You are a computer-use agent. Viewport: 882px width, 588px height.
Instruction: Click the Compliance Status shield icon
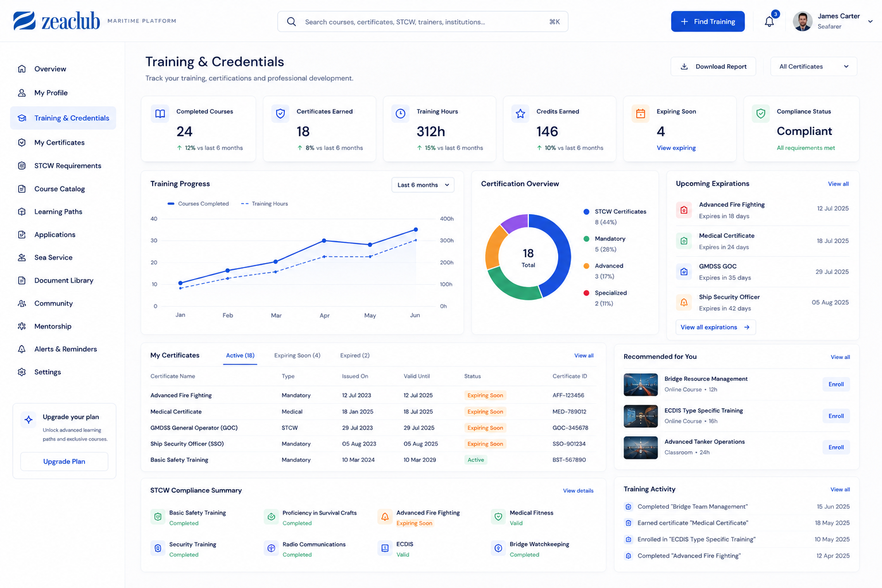pos(761,114)
